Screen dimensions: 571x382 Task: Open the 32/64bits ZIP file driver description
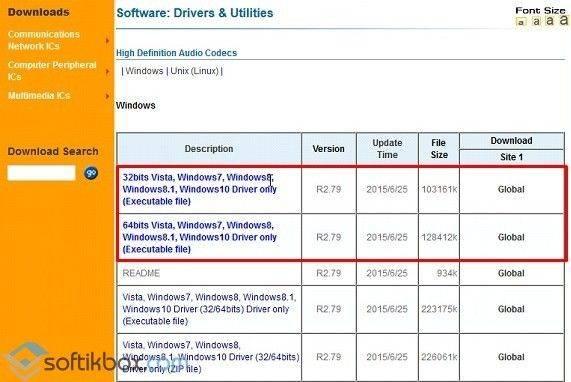211,357
